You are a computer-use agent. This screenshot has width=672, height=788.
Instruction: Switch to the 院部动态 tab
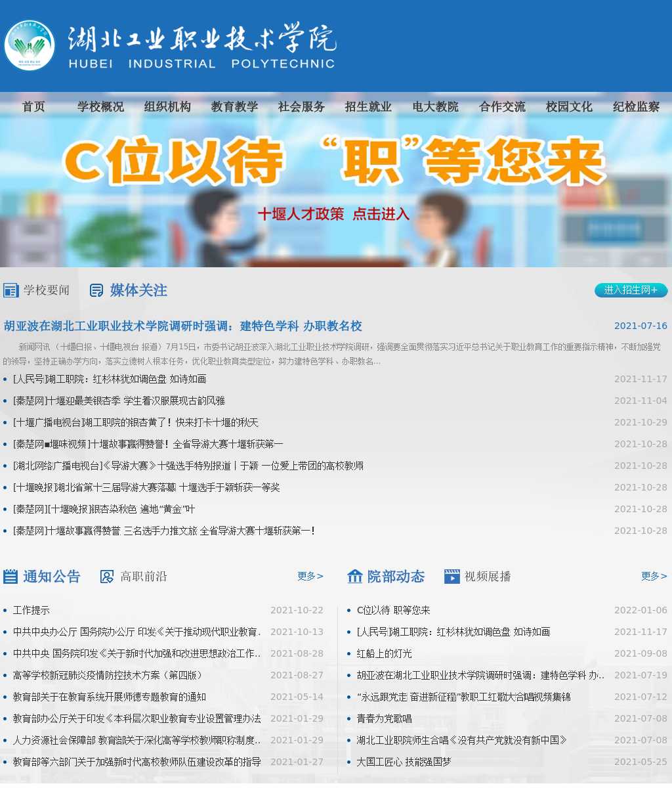tap(396, 577)
